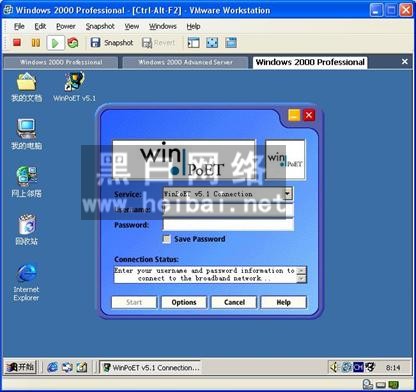
Task: Enable the Save Password checkbox
Action: coord(166,239)
